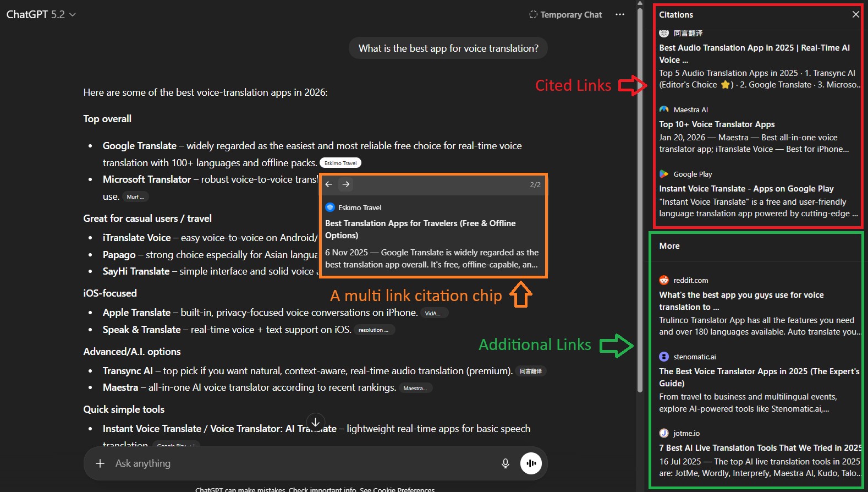Viewport: 868px width, 492px height.
Task: Click the stenomatic.ai favicon
Action: (x=664, y=357)
